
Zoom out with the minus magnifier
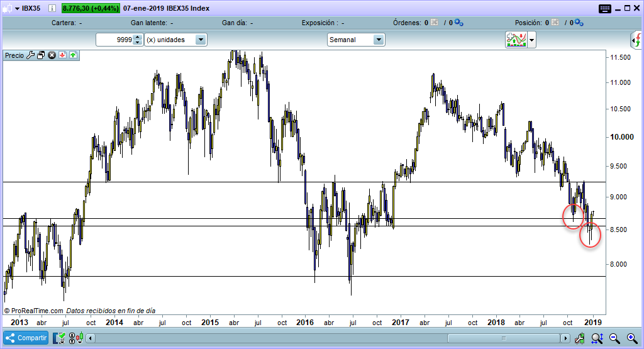[614, 338]
